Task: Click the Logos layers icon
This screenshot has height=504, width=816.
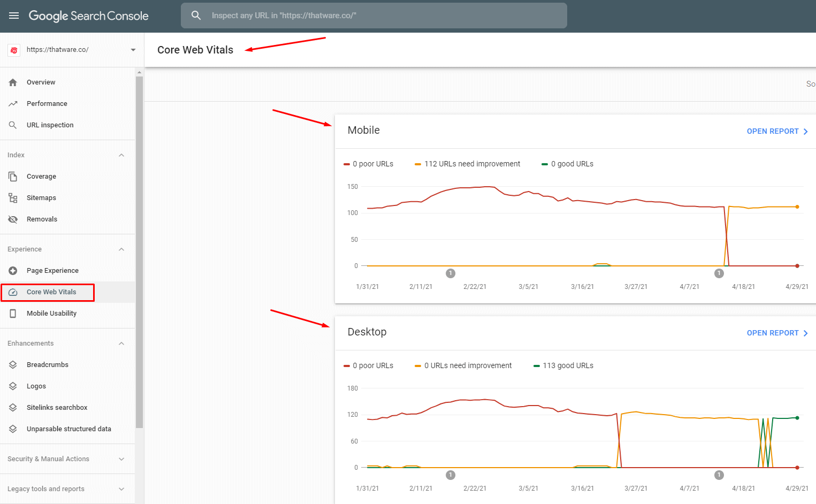Action: coord(13,386)
